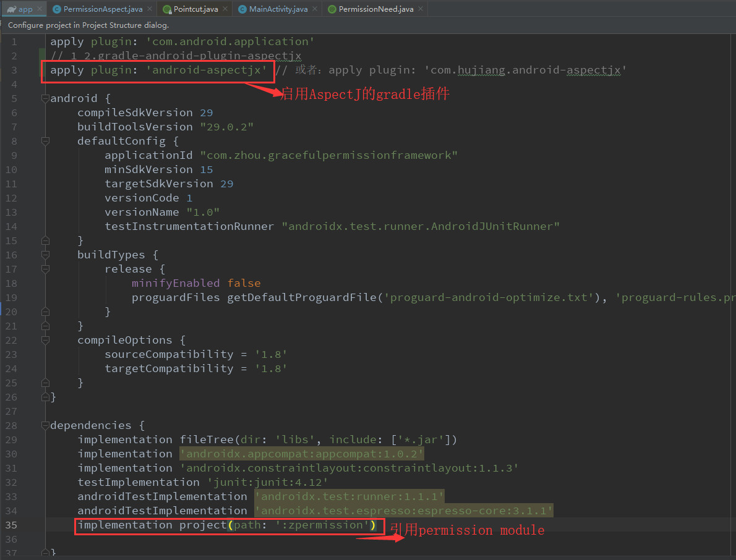Image resolution: width=736 pixels, height=560 pixels.
Task: Click the false value after minifyEnabled
Action: pos(244,283)
